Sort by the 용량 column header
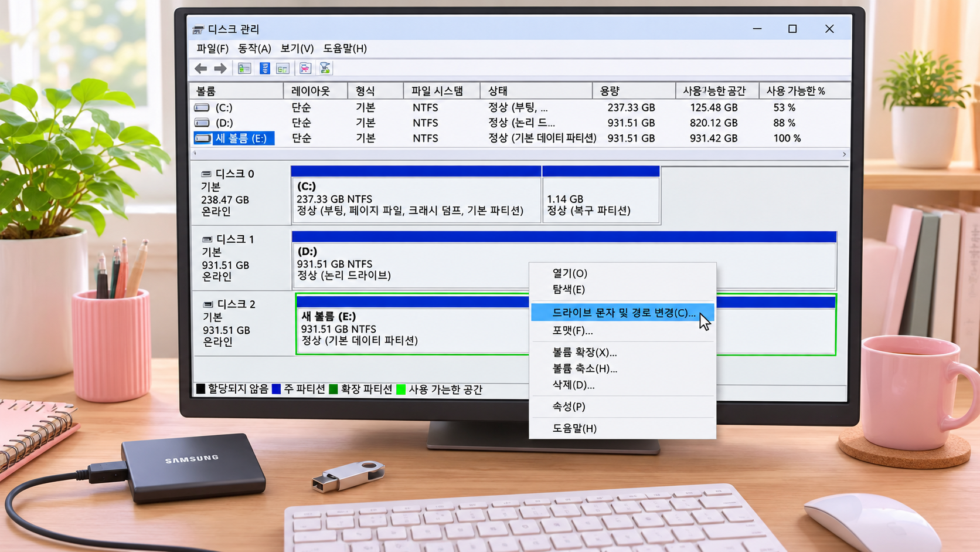The image size is (980, 552). click(634, 91)
